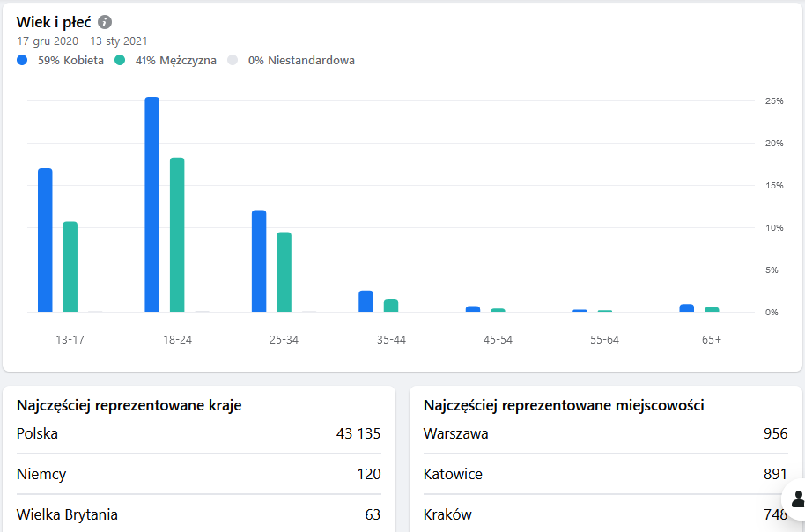The width and height of the screenshot is (805, 532).
Task: Select the Warszawa city row
Action: point(604,433)
